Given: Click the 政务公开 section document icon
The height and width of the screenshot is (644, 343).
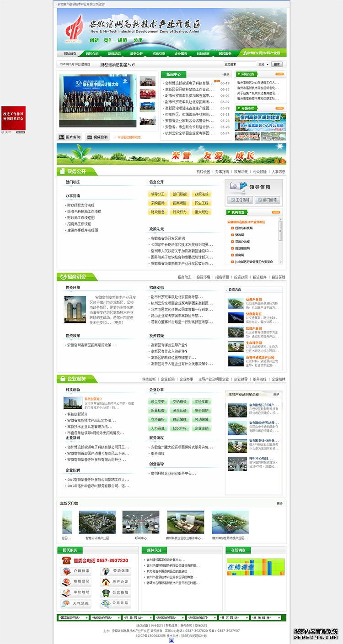Looking at the screenshot, I should tap(62, 171).
